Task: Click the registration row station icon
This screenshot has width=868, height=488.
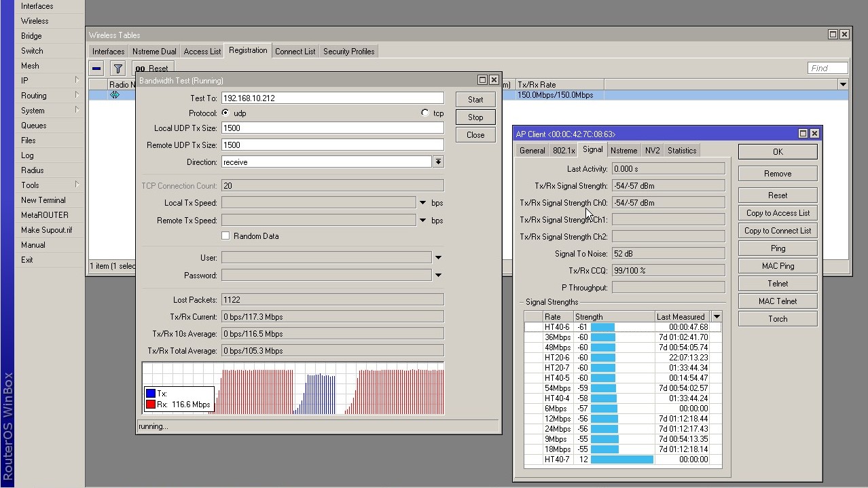Action: tap(115, 95)
